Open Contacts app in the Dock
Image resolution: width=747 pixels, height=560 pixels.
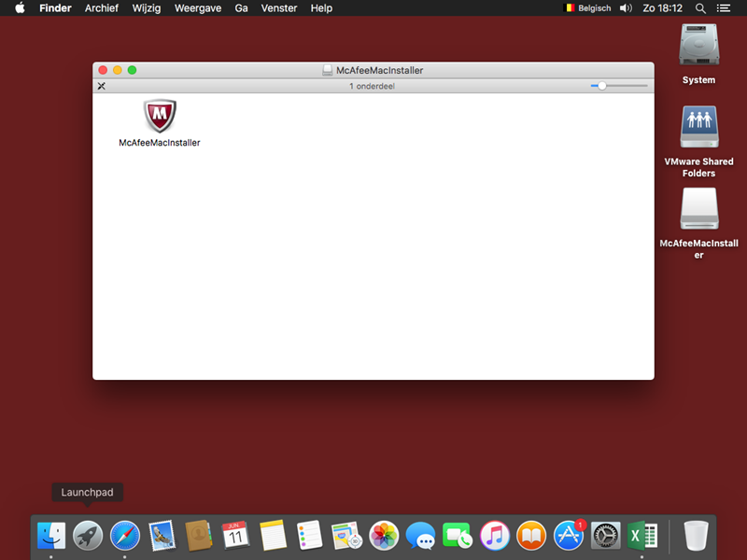tap(198, 535)
